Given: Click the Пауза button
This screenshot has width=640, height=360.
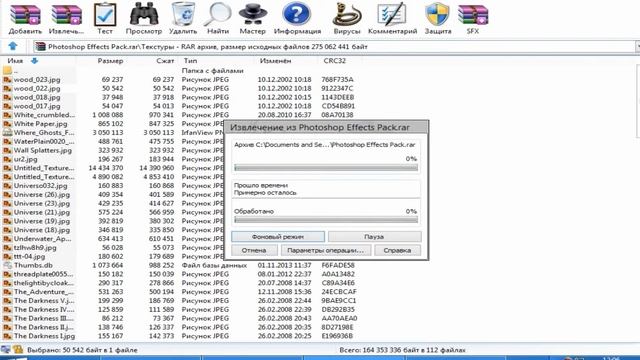Looking at the screenshot, I should (x=374, y=236).
